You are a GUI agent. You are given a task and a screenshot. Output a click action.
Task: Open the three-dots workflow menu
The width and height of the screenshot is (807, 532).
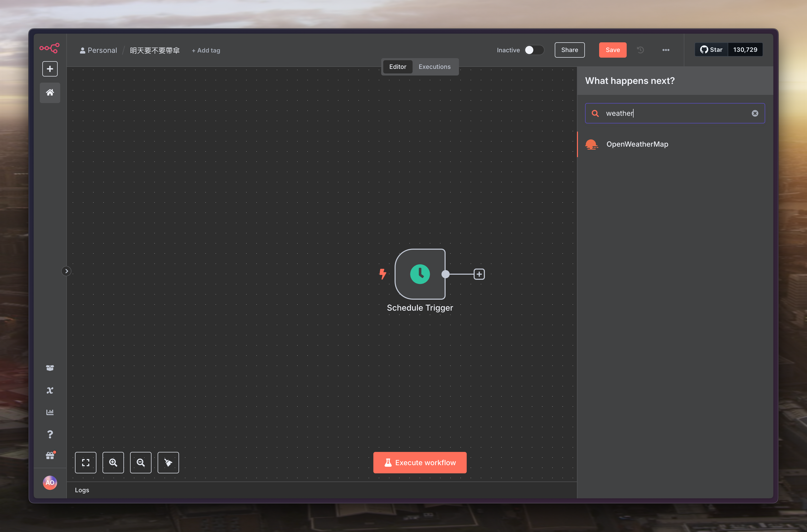pyautogui.click(x=665, y=50)
